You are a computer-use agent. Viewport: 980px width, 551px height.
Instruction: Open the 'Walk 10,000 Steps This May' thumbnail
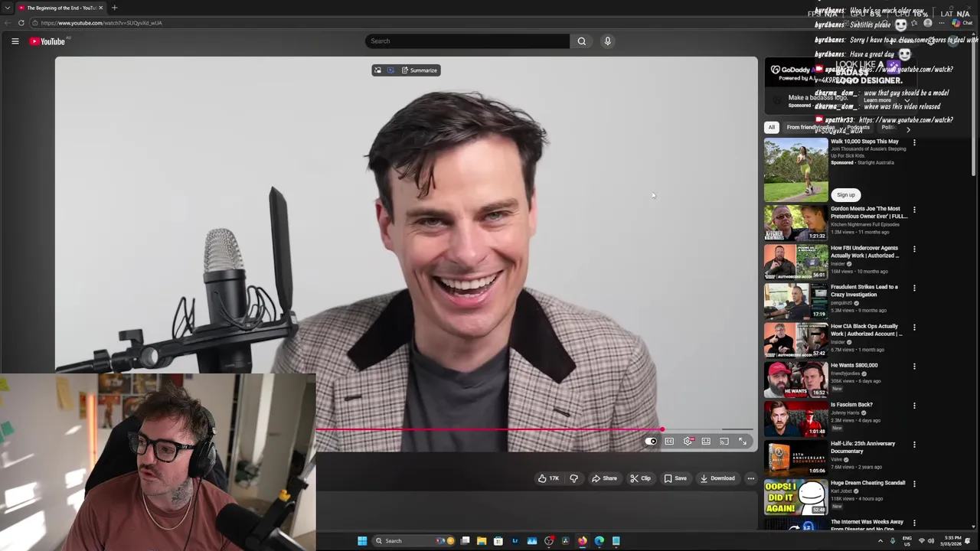(x=795, y=170)
